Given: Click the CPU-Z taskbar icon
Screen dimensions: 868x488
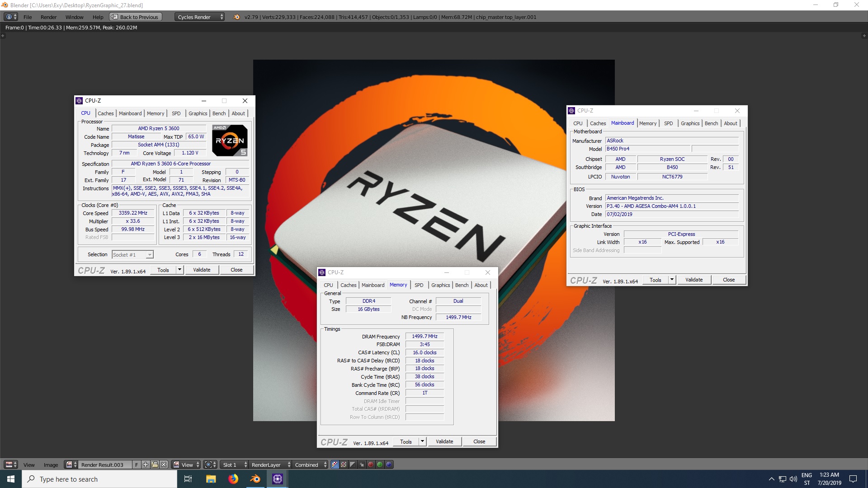Looking at the screenshot, I should (x=278, y=479).
